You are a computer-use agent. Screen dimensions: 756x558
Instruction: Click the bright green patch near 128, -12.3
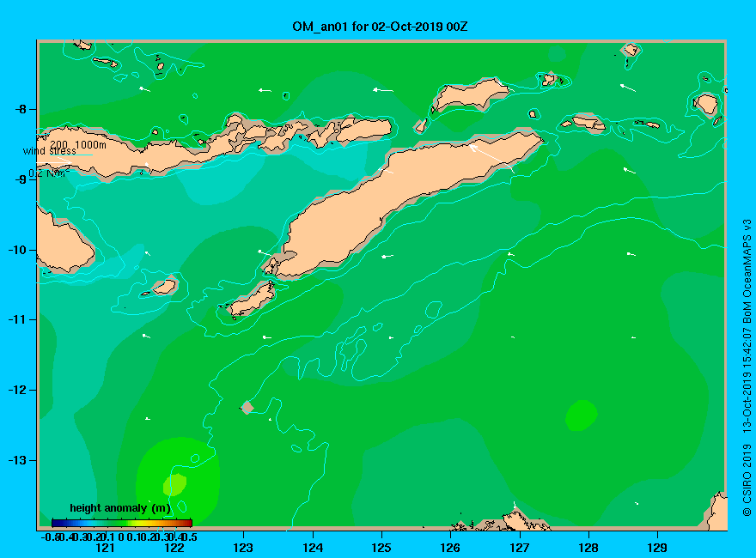(x=582, y=415)
